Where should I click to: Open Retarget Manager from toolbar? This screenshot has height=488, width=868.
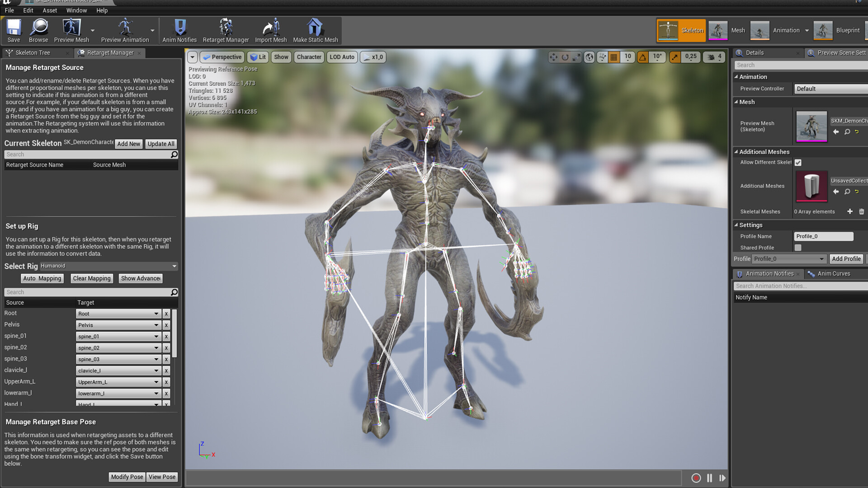tap(226, 30)
